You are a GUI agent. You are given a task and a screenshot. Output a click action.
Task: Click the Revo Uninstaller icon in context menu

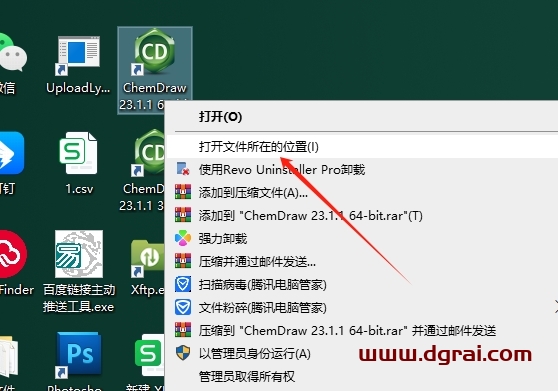click(x=183, y=169)
